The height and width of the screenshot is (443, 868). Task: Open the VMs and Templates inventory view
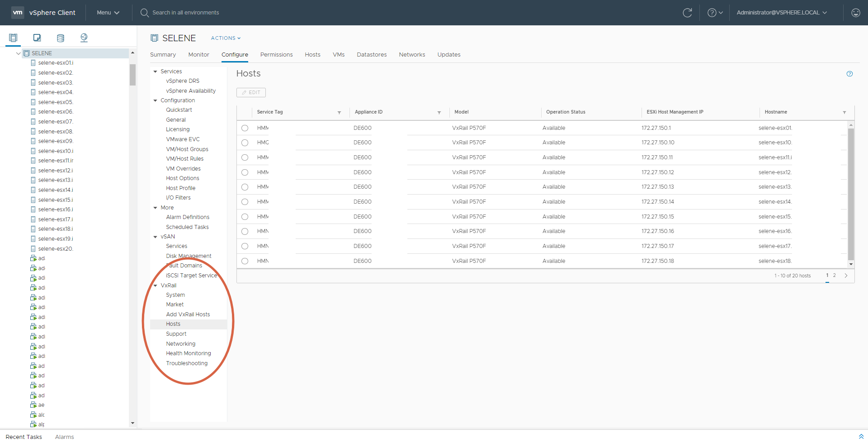(37, 38)
